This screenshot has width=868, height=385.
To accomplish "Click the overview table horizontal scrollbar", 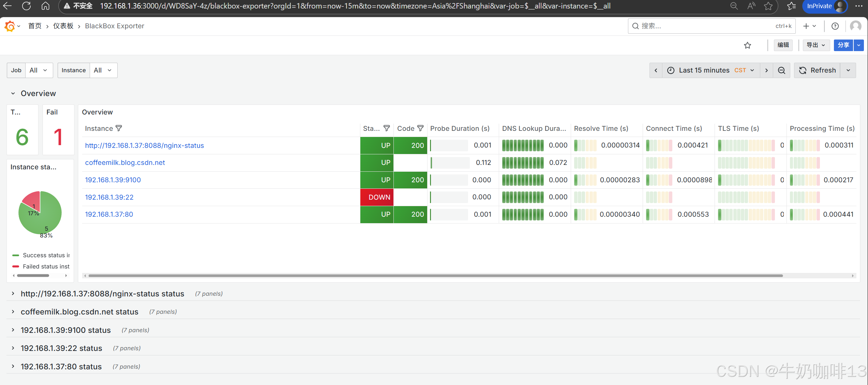I will pyautogui.click(x=435, y=276).
